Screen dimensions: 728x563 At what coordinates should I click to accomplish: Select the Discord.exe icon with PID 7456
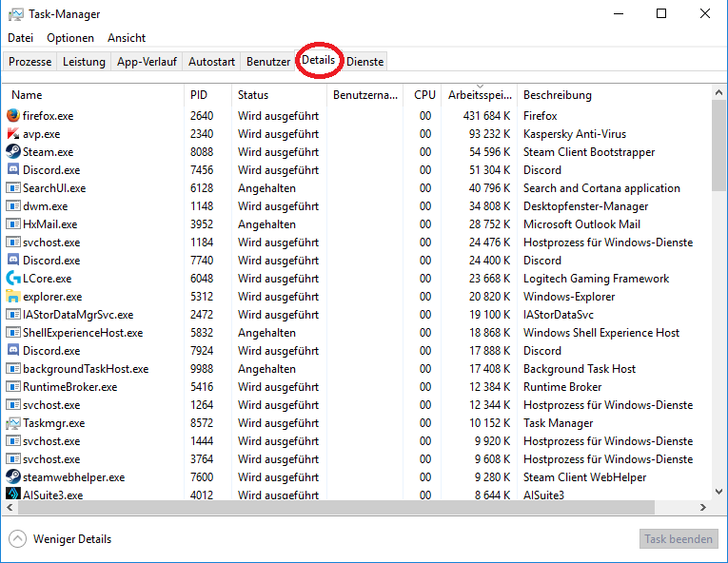pyautogui.click(x=13, y=169)
